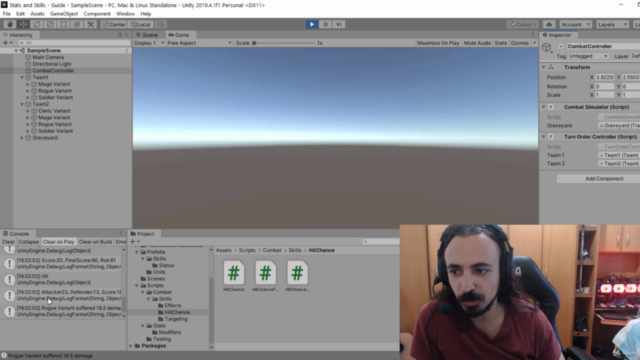Toggle Mute Audio in Game view

pos(477,43)
